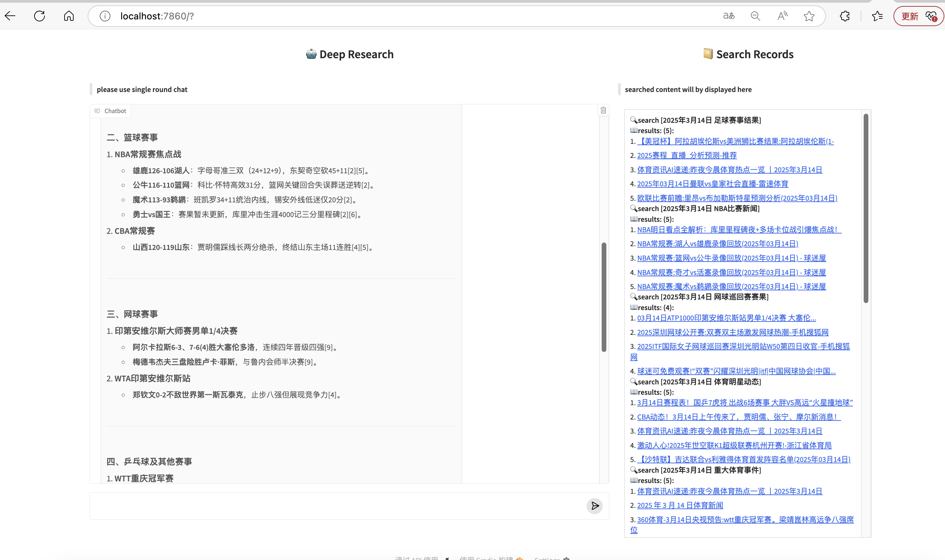Open the CBA动态 3月14日 news link
The height and width of the screenshot is (560, 945).
[x=738, y=417]
